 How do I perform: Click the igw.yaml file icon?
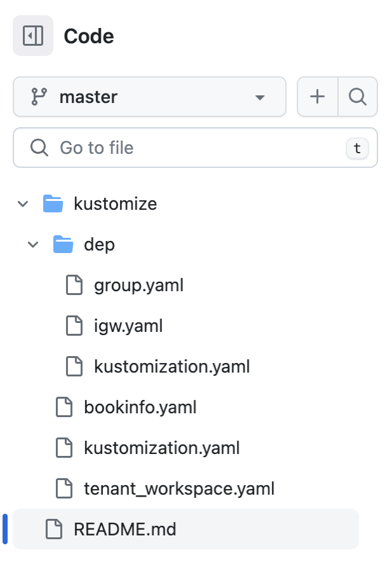coord(74,326)
